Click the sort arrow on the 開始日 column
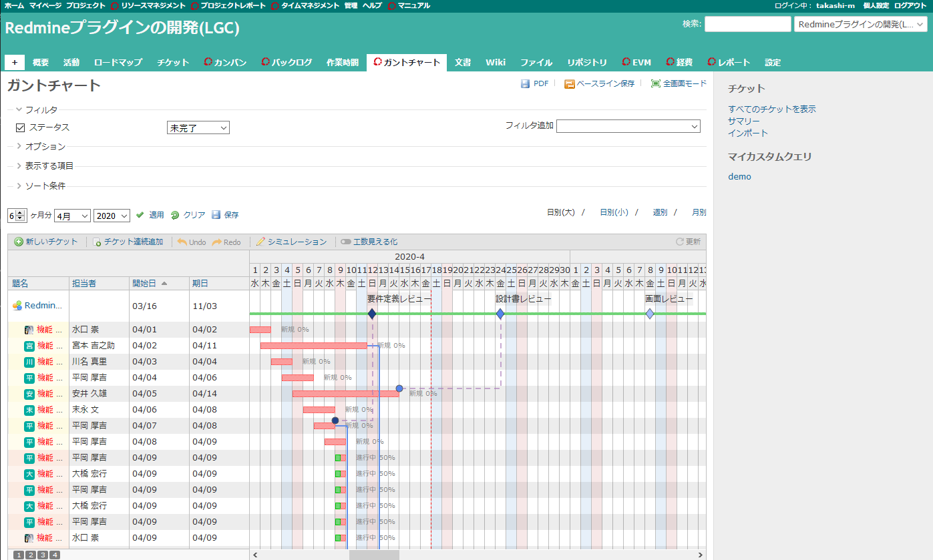 (164, 284)
